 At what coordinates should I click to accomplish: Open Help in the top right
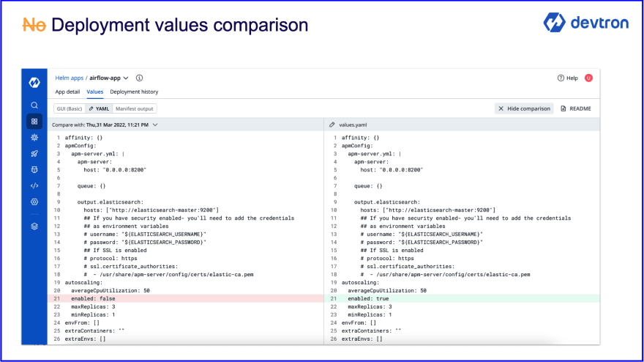pyautogui.click(x=568, y=78)
